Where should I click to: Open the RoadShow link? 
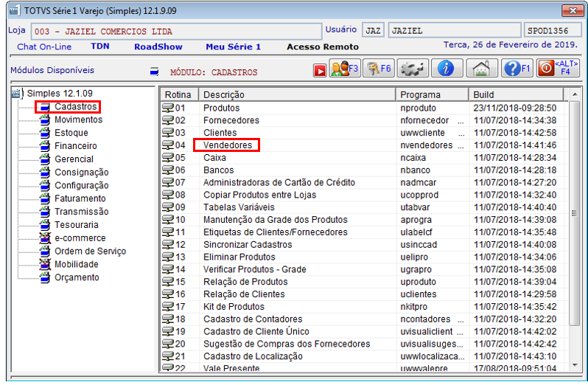158,47
